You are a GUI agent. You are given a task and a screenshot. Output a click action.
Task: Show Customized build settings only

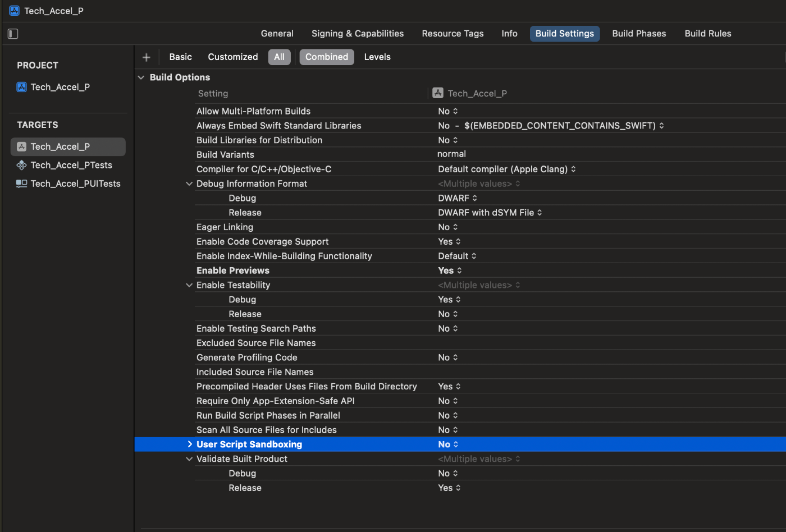coord(232,57)
